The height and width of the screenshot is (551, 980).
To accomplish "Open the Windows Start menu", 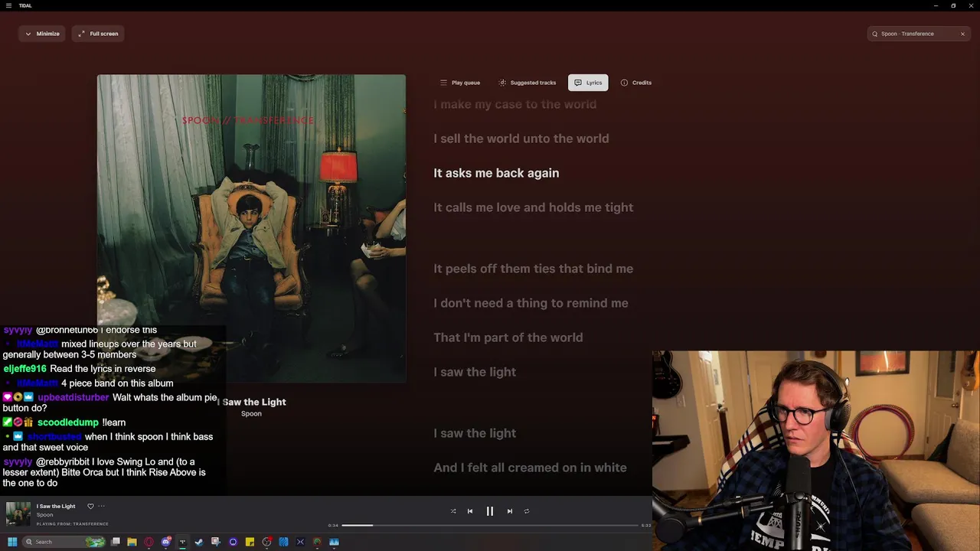I will pyautogui.click(x=12, y=542).
